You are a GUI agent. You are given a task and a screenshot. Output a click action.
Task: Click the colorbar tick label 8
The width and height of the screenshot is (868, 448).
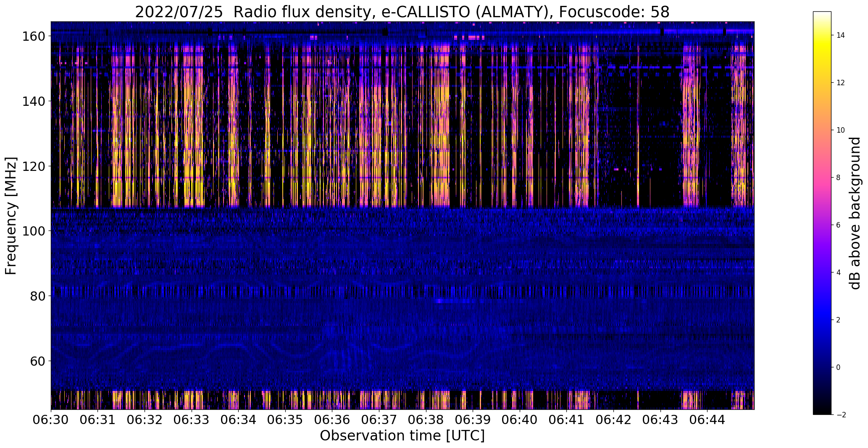click(839, 178)
